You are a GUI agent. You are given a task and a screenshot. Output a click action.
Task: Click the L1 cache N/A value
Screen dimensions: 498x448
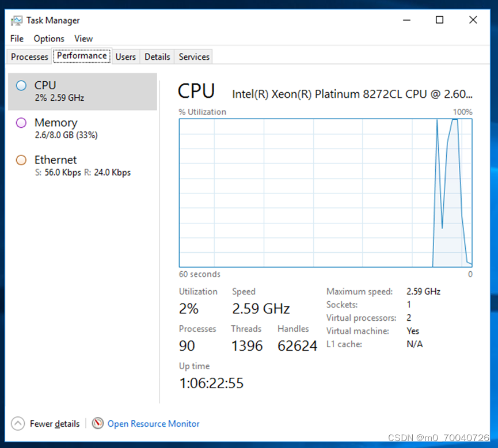(x=415, y=344)
